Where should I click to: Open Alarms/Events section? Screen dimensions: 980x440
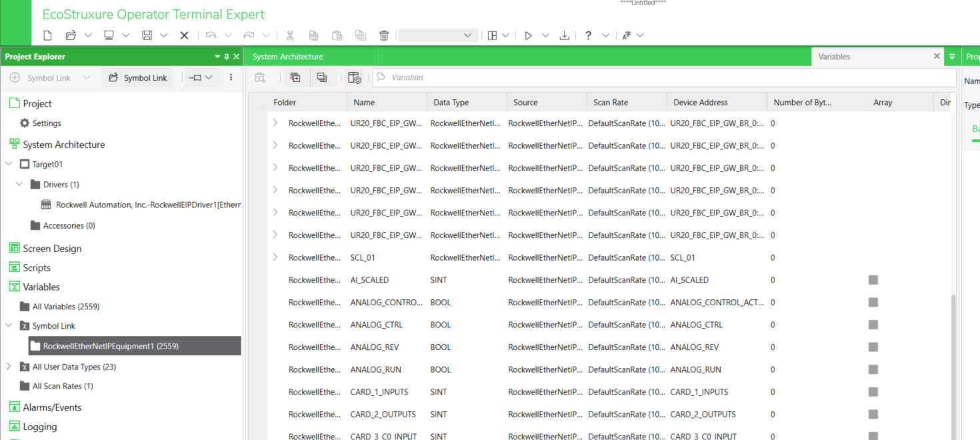[x=52, y=407]
